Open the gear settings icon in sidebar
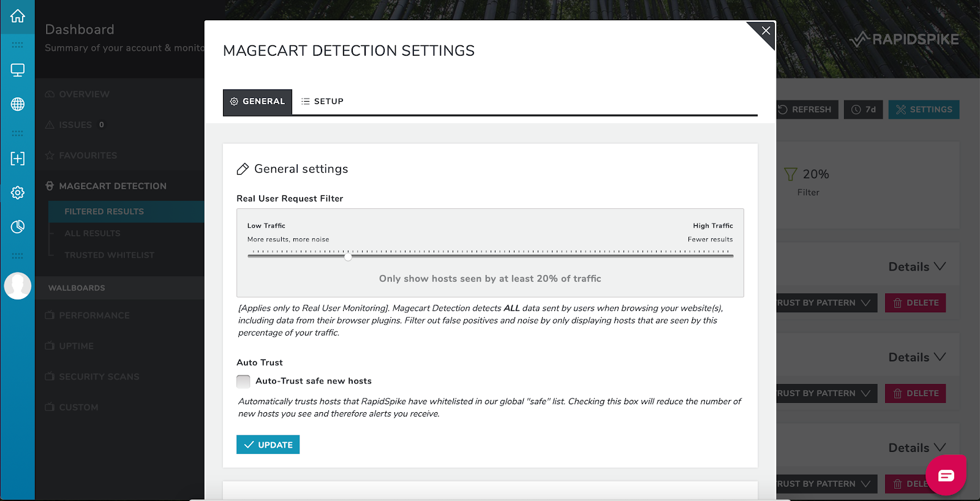This screenshot has height=501, width=980. 18,192
